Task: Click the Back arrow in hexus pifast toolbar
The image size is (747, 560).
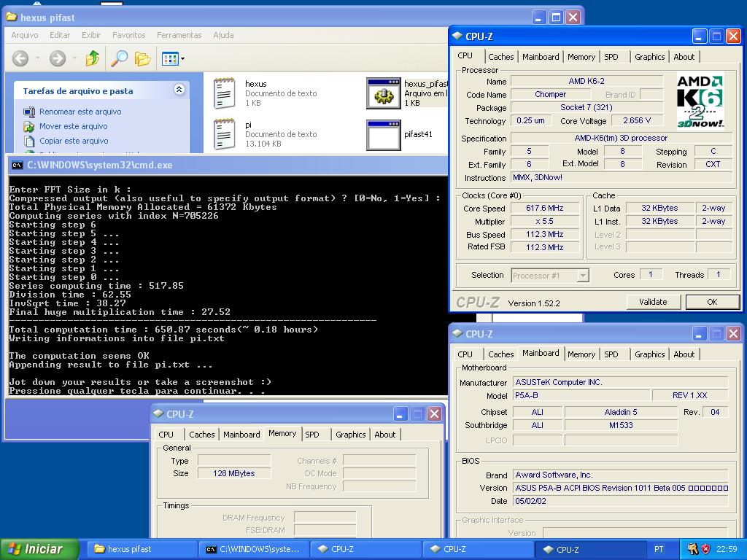Action: tap(20, 58)
